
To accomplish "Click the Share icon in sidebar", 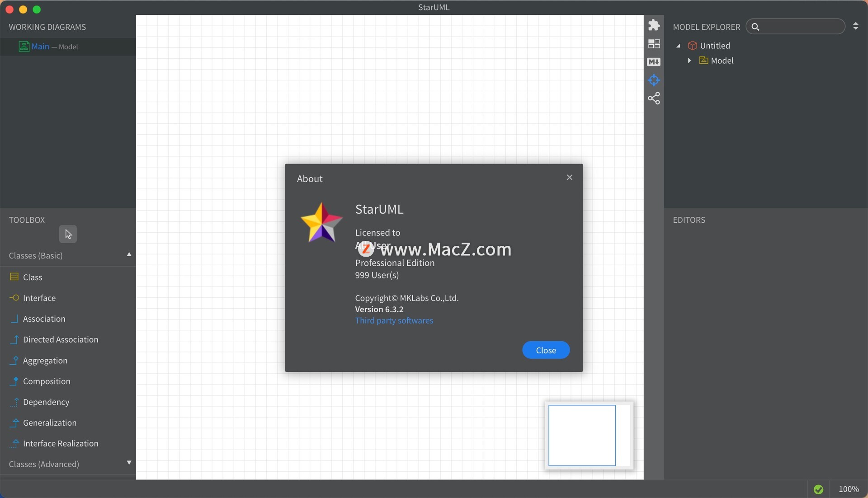I will click(654, 99).
